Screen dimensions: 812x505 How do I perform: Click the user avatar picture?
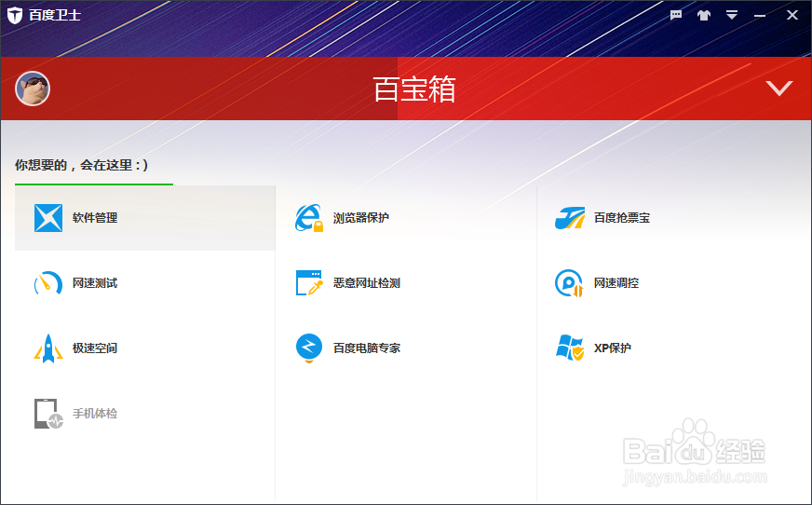33,89
